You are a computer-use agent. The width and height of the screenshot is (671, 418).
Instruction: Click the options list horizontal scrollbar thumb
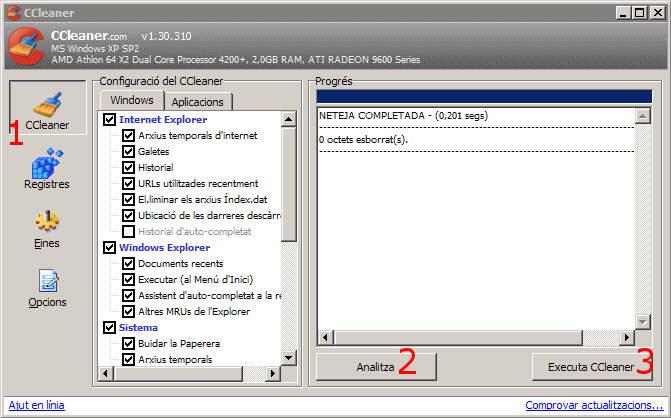pyautogui.click(x=178, y=374)
